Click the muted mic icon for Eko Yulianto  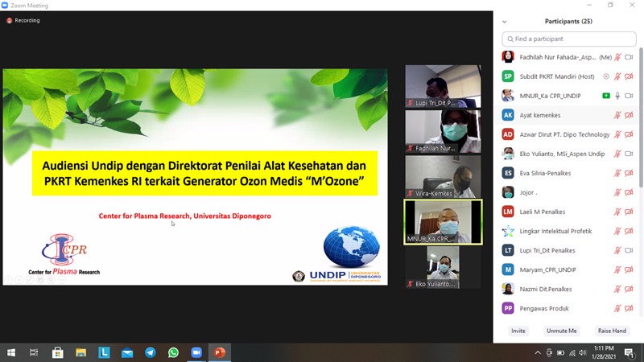(x=617, y=154)
